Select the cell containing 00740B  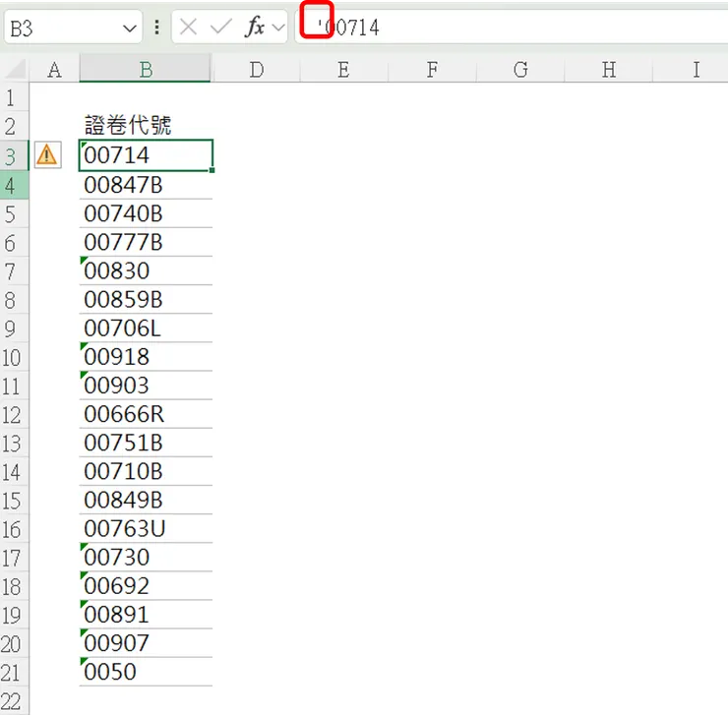pos(146,213)
